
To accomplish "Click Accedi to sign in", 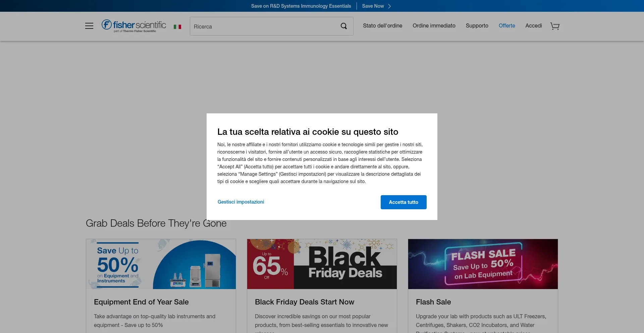I will (533, 26).
